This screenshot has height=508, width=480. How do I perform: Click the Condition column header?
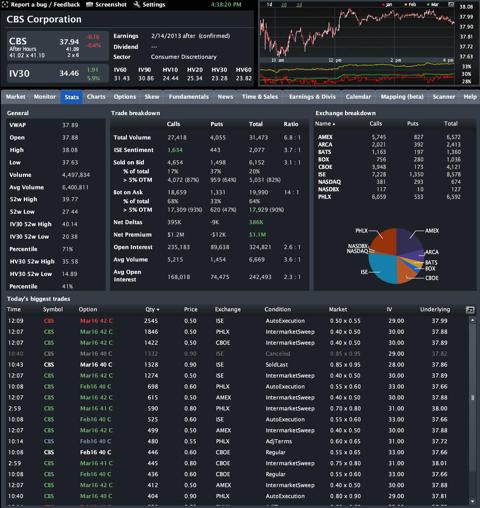278,309
